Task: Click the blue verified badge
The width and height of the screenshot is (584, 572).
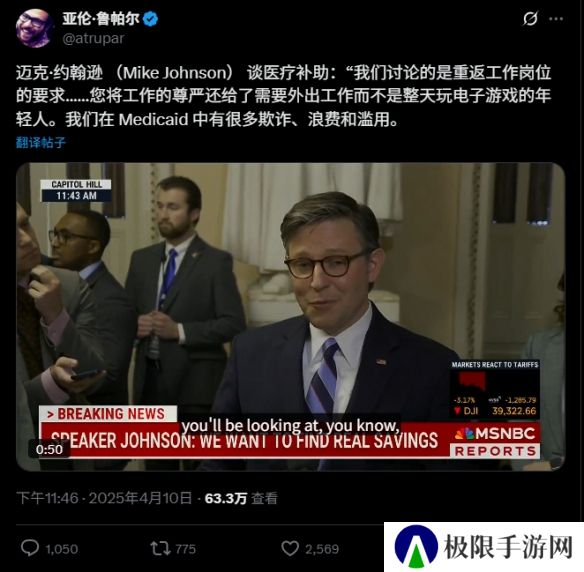Action: (150, 19)
